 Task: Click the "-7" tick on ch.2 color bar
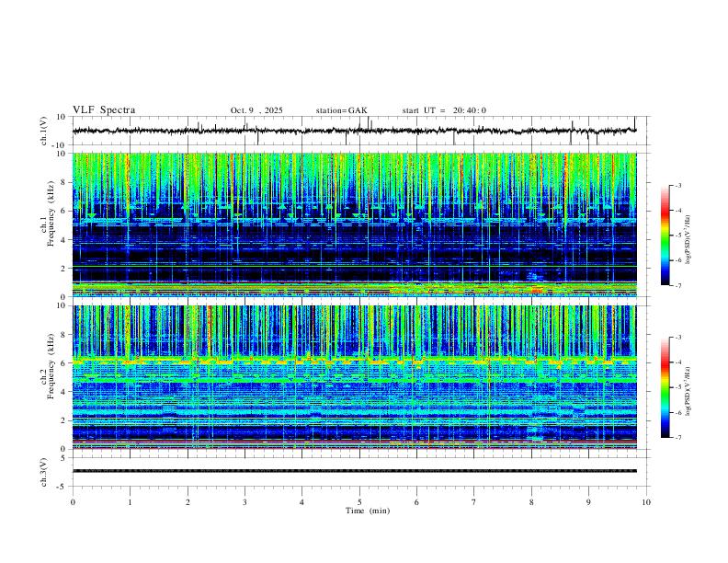pyautogui.click(x=678, y=438)
